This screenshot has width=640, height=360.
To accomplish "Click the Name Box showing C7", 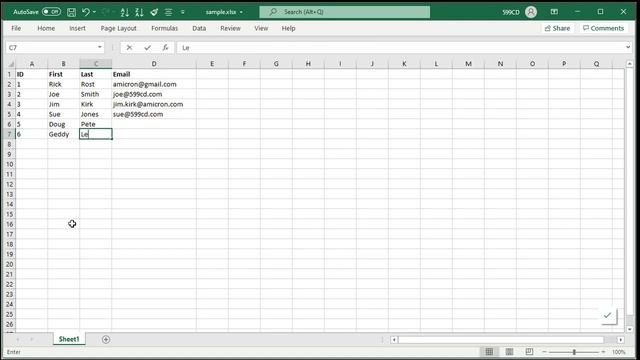I will 51,48.
